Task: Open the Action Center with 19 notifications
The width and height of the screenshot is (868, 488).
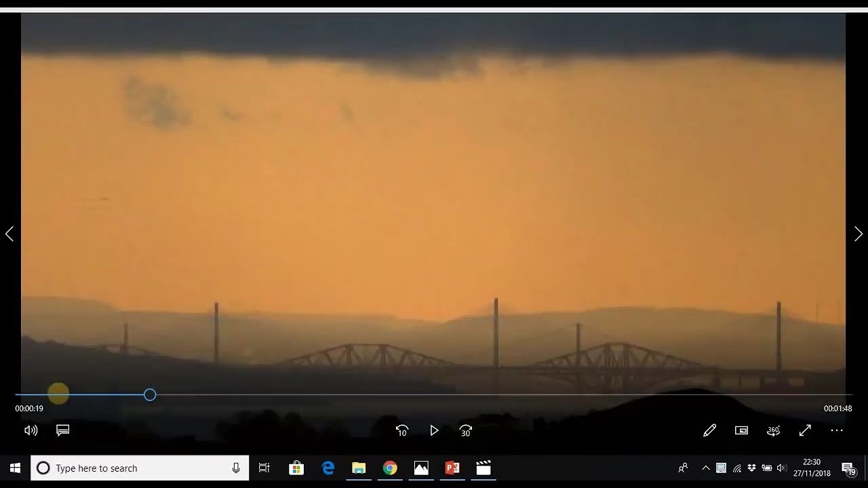Action: [x=848, y=468]
